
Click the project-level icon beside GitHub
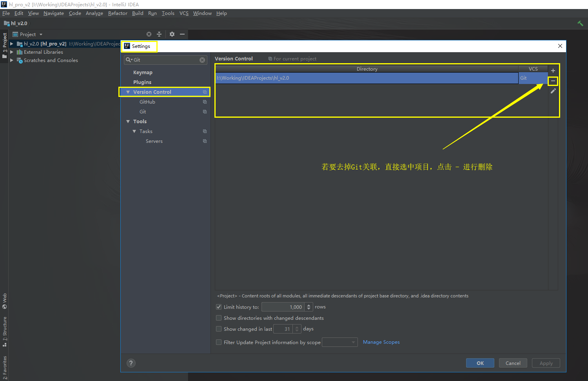(x=205, y=102)
